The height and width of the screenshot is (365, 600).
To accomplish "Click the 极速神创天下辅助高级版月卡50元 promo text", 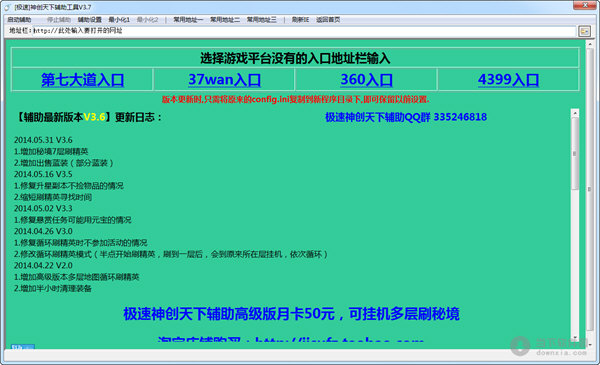I will (x=291, y=314).
